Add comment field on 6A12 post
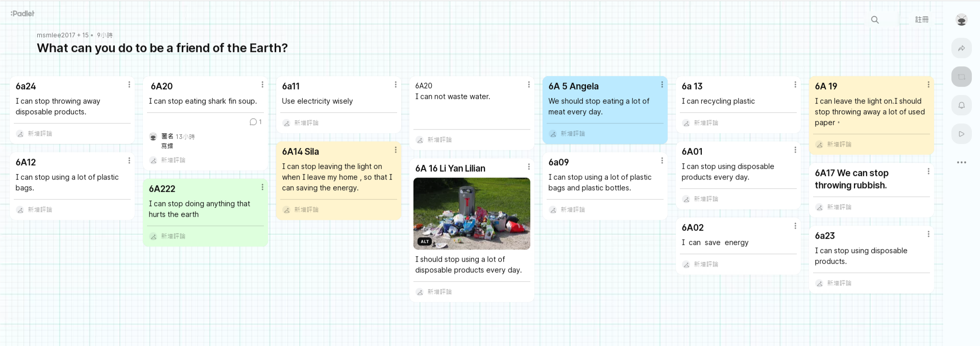Image resolution: width=980 pixels, height=346 pixels. click(x=72, y=210)
